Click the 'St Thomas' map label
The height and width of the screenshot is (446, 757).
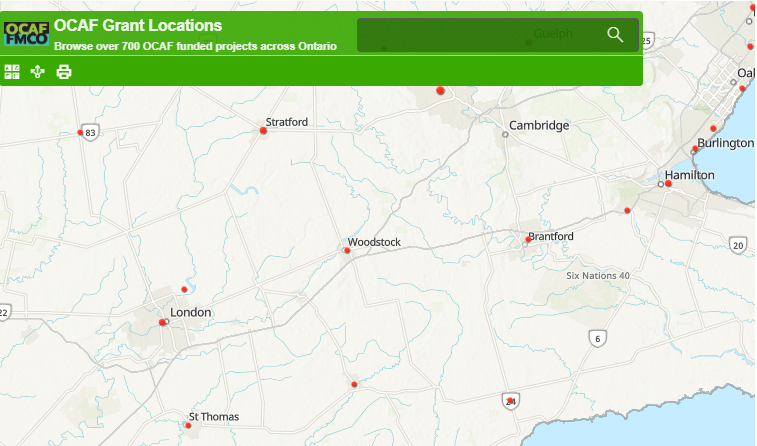pos(214,417)
